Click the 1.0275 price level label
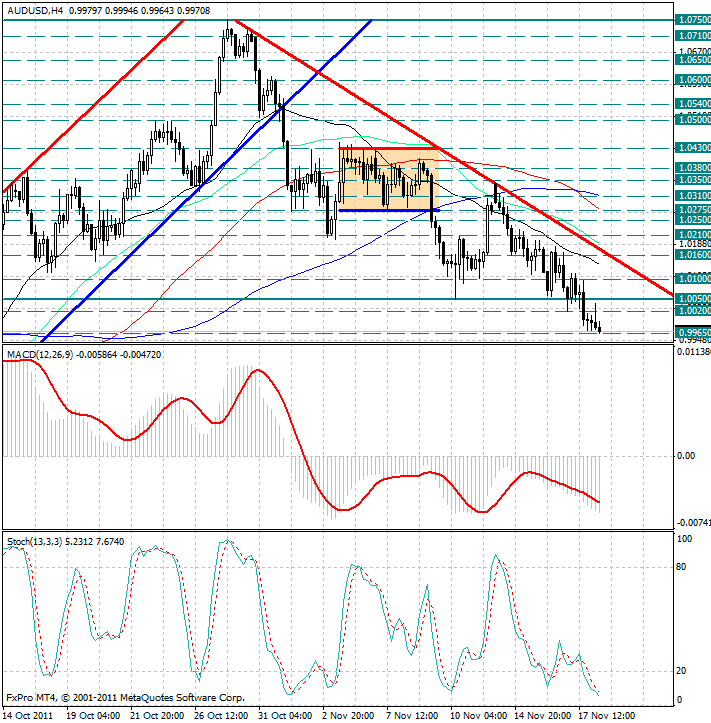The image size is (711, 723). tap(693, 210)
